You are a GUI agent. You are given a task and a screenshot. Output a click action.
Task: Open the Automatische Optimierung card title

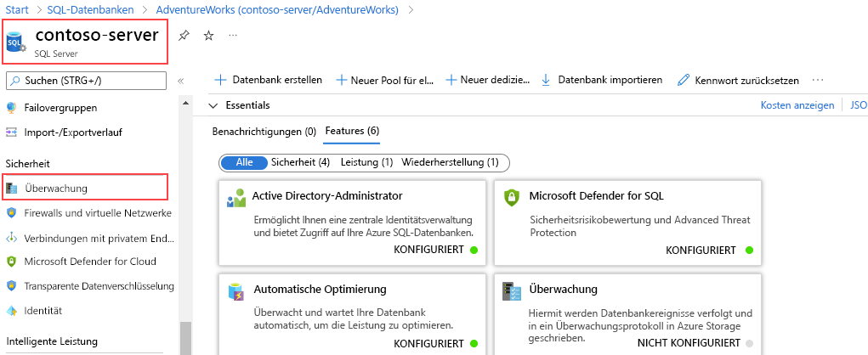pos(320,290)
